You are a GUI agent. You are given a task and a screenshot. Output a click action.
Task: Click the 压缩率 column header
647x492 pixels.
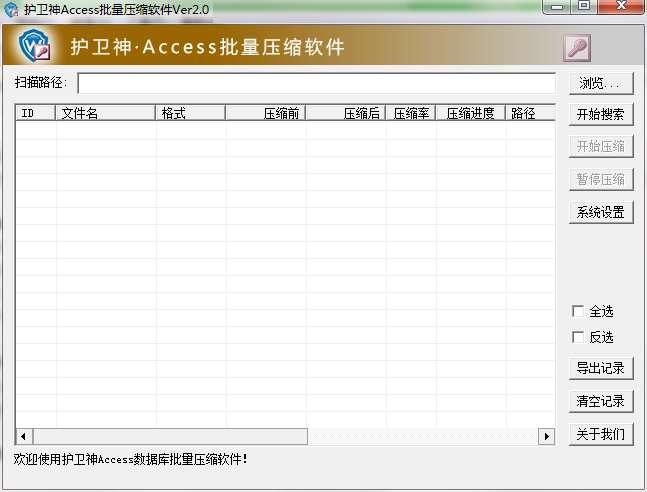pos(411,113)
